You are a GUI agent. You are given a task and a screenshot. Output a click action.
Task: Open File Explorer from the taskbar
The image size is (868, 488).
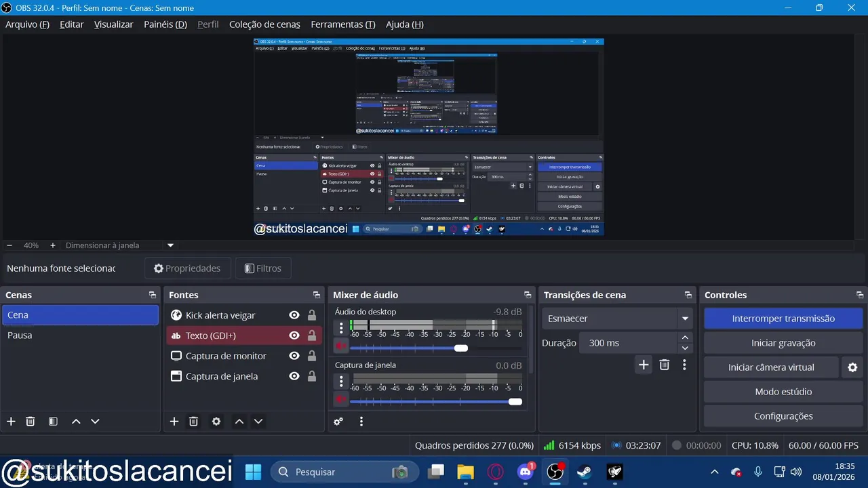(465, 471)
